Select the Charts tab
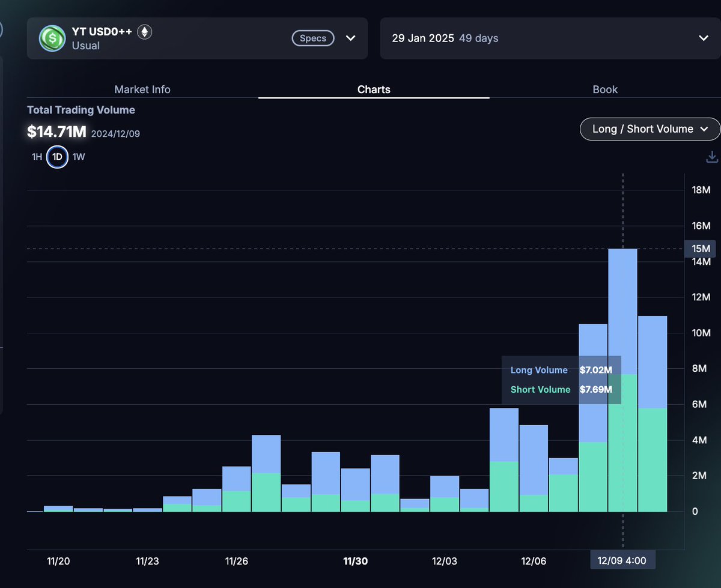 point(374,89)
